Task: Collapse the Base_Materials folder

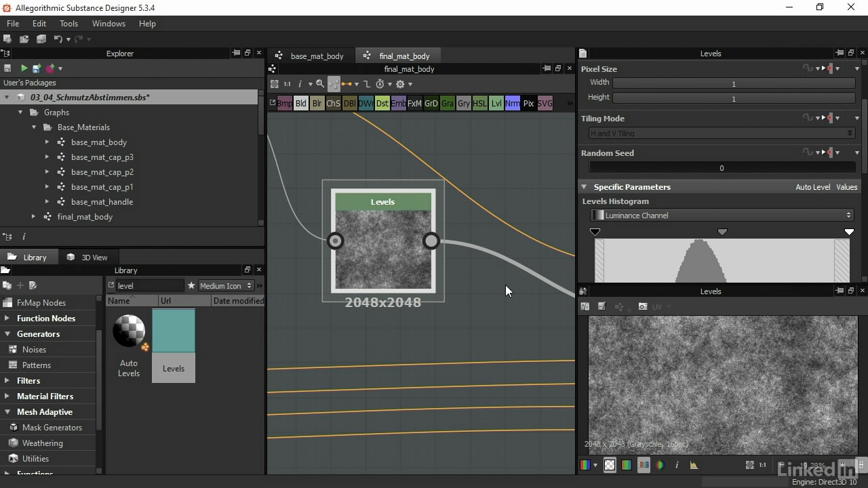Action: pyautogui.click(x=34, y=127)
